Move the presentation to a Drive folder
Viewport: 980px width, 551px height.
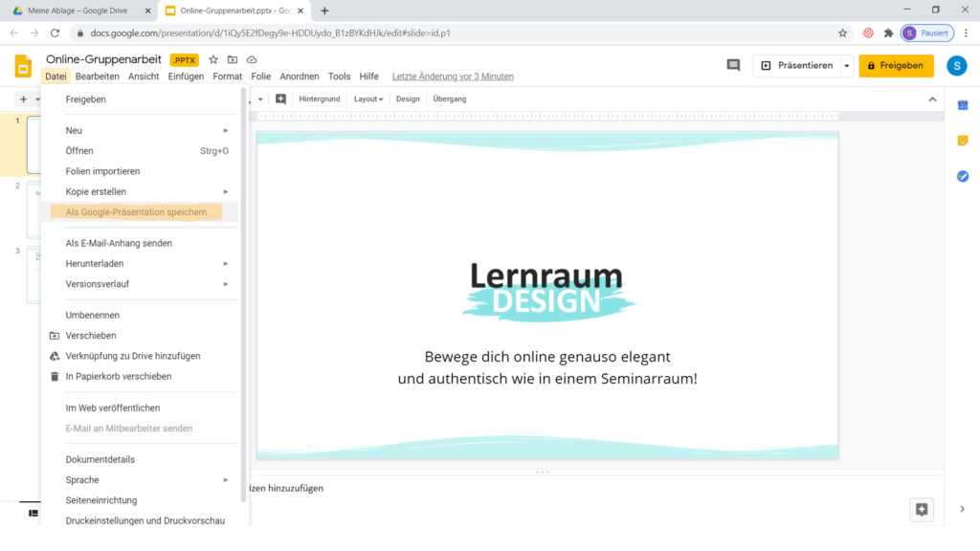coord(231,58)
